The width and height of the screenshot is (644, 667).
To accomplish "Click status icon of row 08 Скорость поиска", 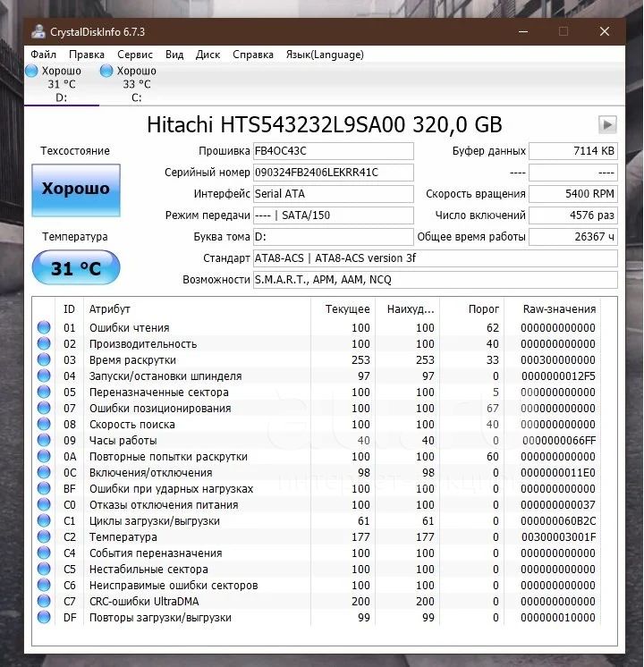I will point(44,424).
